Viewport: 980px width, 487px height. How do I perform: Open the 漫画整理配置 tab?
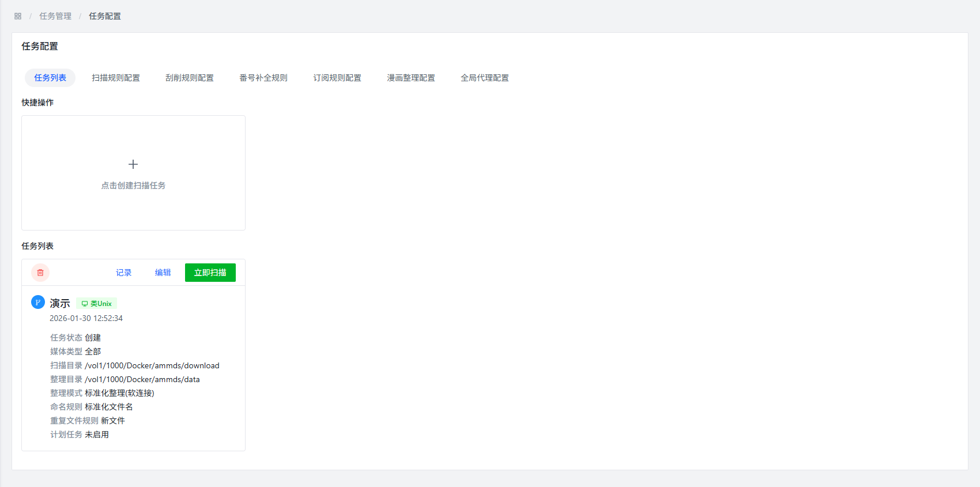(x=411, y=78)
